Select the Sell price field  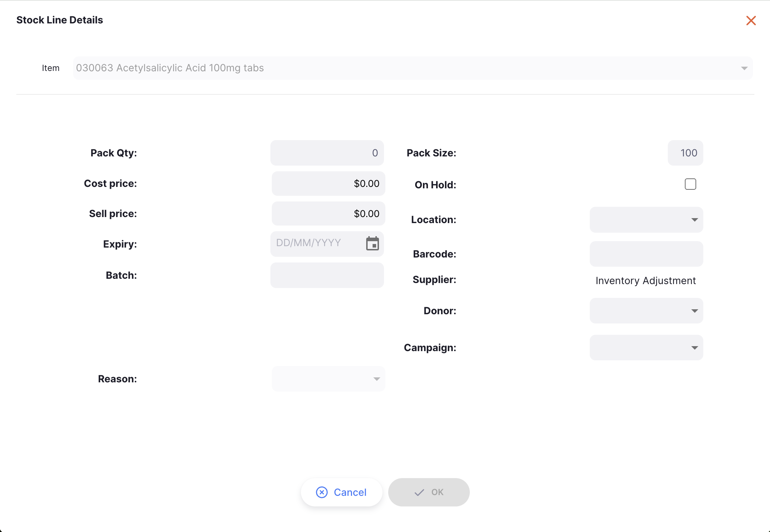(x=328, y=214)
